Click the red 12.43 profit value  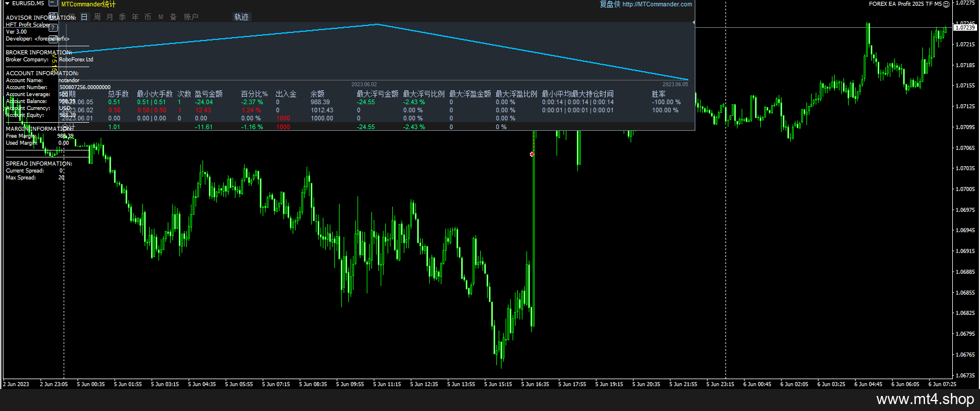203,110
